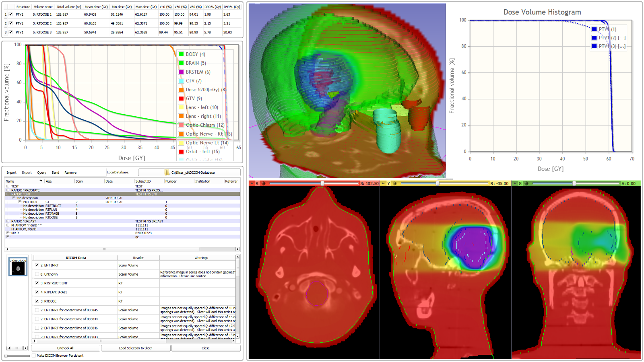Check the 8: Unknown series checkbox
This screenshot has height=362, width=644.
(37, 274)
